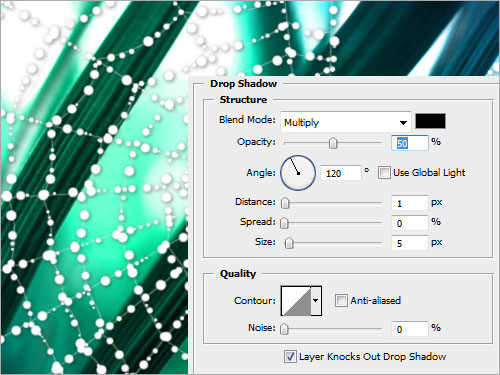Viewport: 500px width, 375px height.
Task: Click the Spread slider handle
Action: pyautogui.click(x=284, y=223)
